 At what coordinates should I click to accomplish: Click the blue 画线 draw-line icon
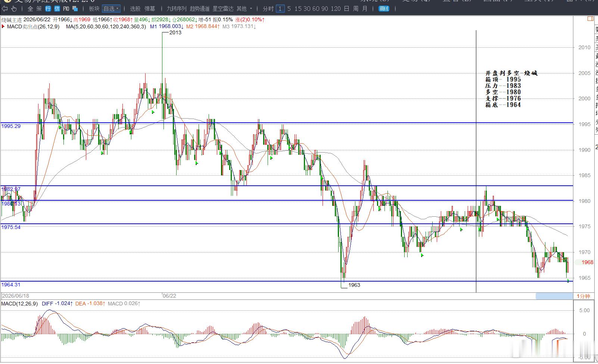[384, 9]
